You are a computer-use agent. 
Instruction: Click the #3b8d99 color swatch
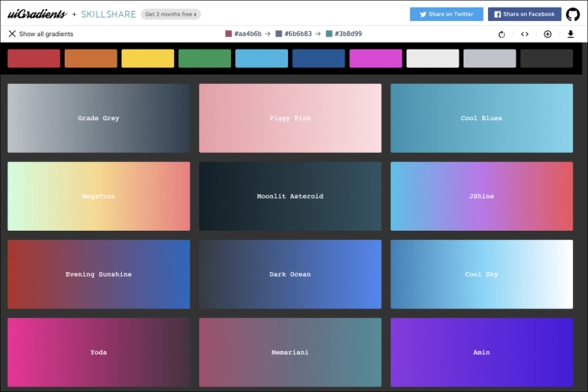329,34
